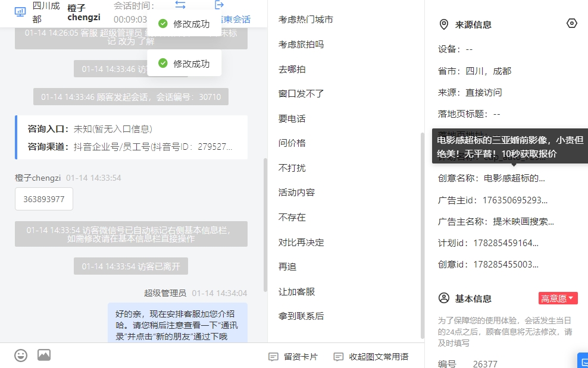
Task: Select quick phrase 考虑热门城市
Action: pyautogui.click(x=306, y=20)
